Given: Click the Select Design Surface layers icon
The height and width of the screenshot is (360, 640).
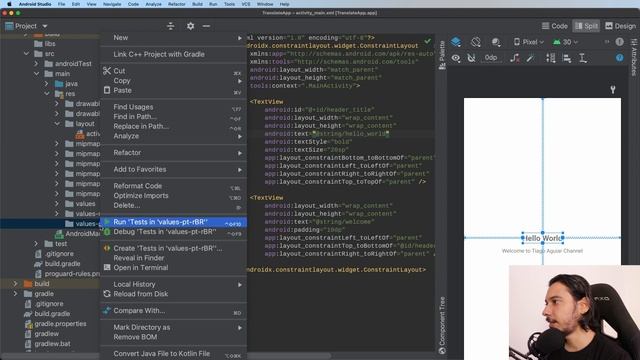Looking at the screenshot, I should [x=456, y=42].
